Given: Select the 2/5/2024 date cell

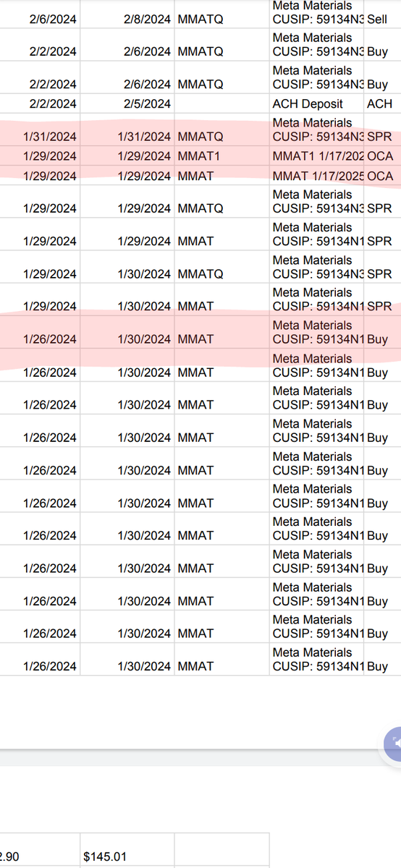Looking at the screenshot, I should [x=127, y=103].
